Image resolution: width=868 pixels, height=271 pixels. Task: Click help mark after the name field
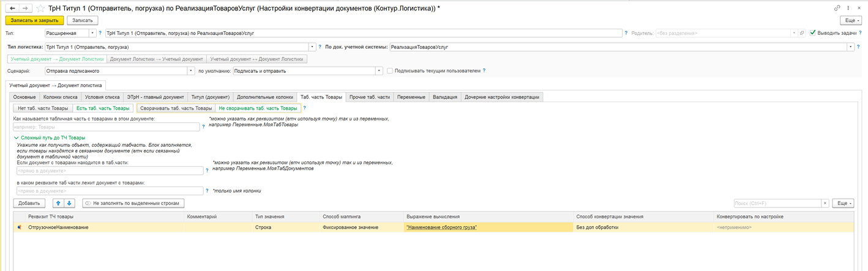(626, 33)
